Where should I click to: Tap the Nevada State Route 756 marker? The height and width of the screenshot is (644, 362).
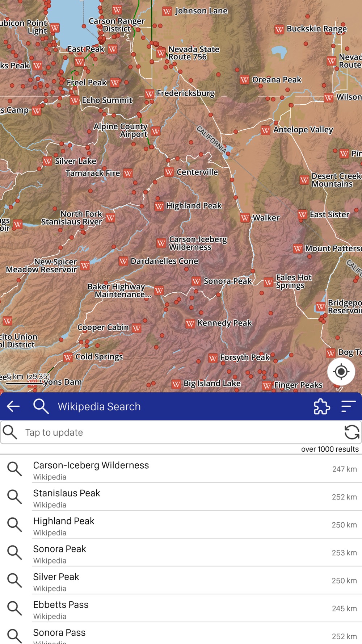coord(161,53)
